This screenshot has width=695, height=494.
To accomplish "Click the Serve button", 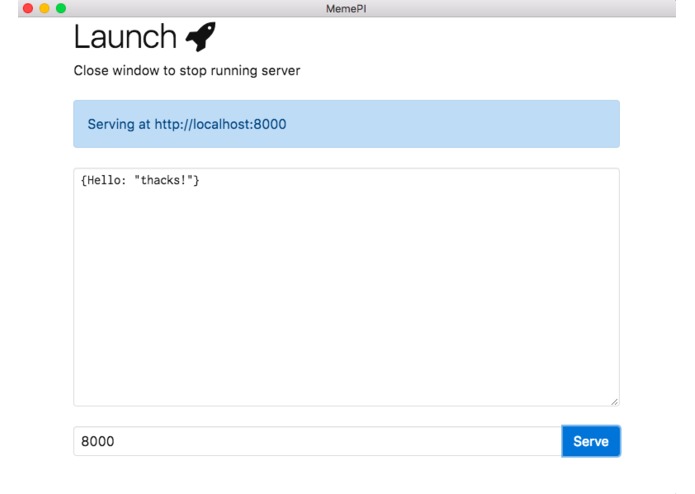I will (x=591, y=441).
